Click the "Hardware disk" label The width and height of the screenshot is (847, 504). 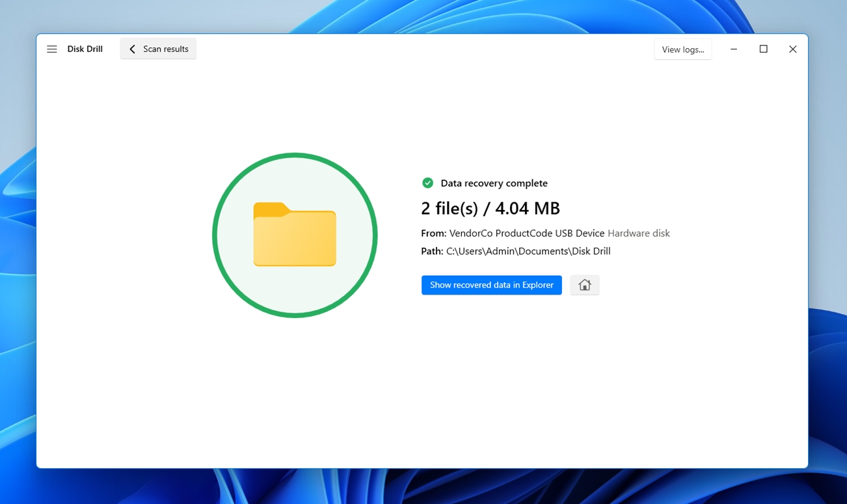(x=638, y=233)
